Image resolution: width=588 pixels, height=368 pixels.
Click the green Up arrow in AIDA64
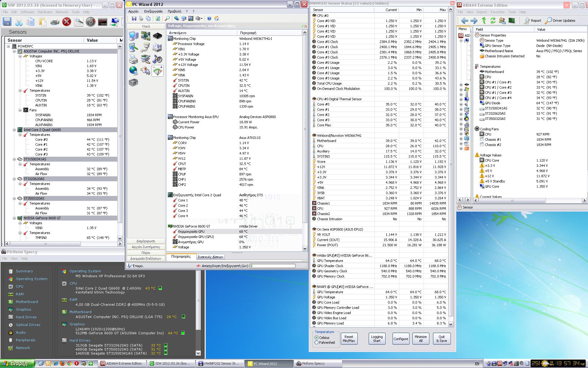coord(484,21)
